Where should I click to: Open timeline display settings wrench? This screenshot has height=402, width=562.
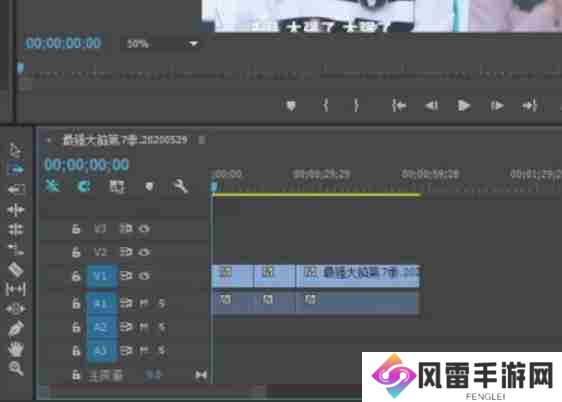[x=180, y=186]
